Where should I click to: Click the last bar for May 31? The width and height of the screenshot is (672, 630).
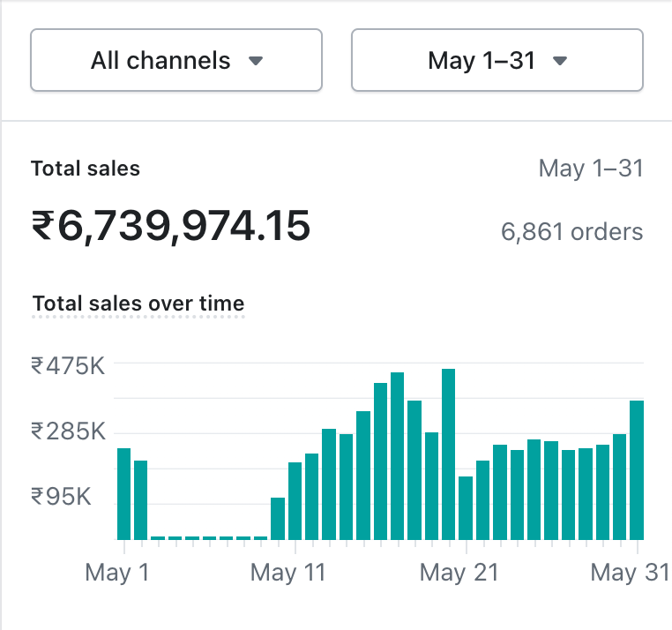coord(637,469)
